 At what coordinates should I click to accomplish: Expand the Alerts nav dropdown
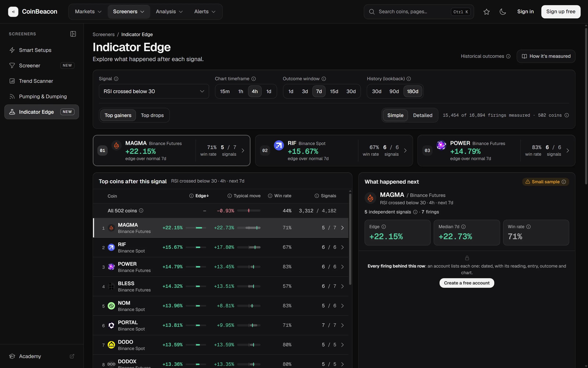[205, 12]
